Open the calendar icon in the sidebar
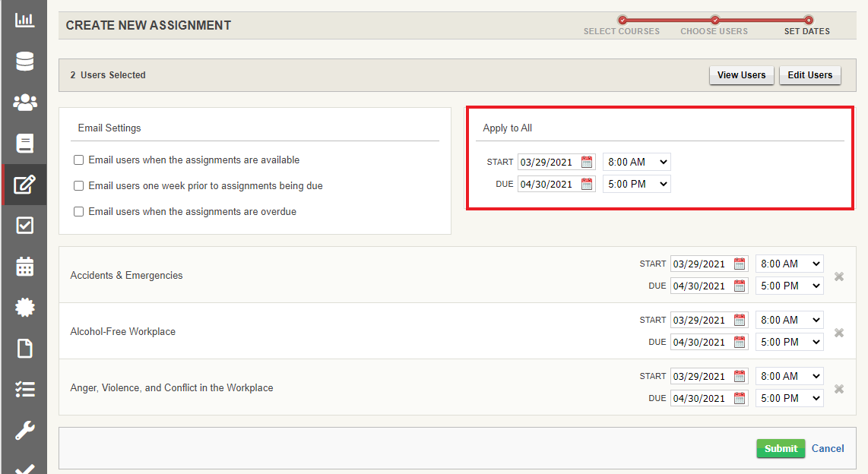This screenshot has width=868, height=474. coord(24,266)
